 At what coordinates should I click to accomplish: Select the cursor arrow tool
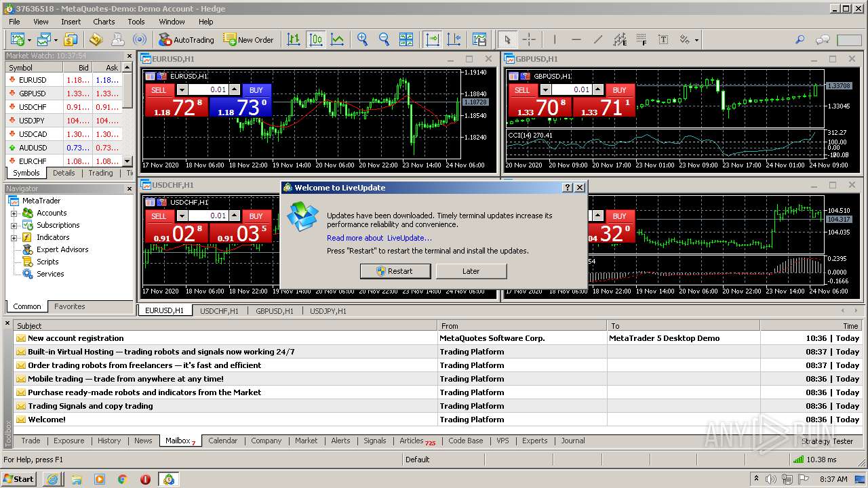click(507, 39)
